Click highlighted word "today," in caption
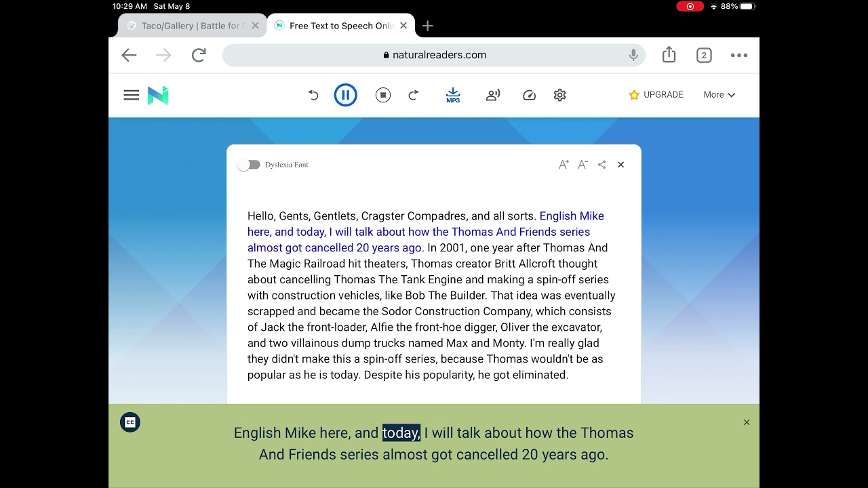 tap(401, 432)
